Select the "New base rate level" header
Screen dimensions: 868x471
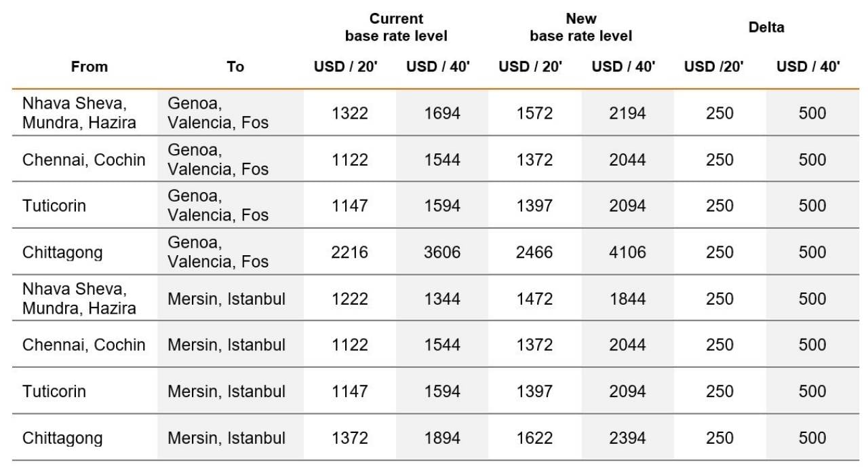tap(580, 27)
